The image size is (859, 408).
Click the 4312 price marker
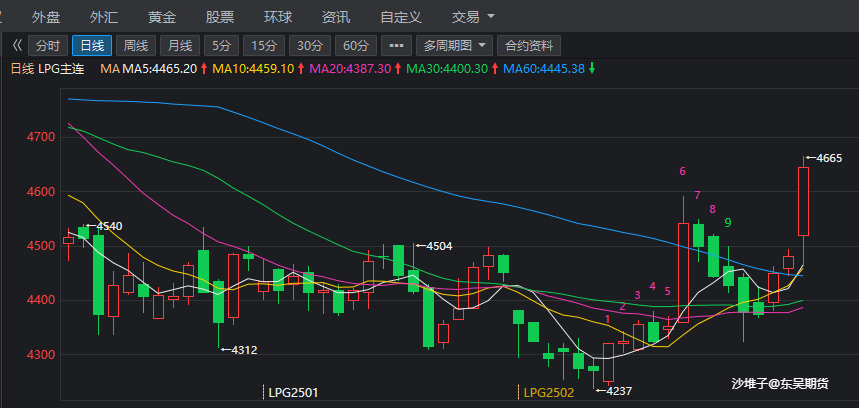coord(238,349)
